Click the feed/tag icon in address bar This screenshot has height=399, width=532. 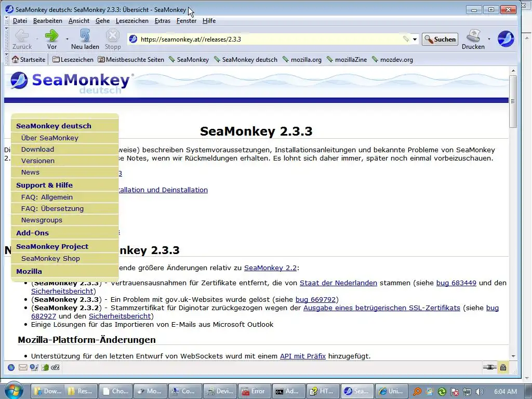tap(406, 39)
